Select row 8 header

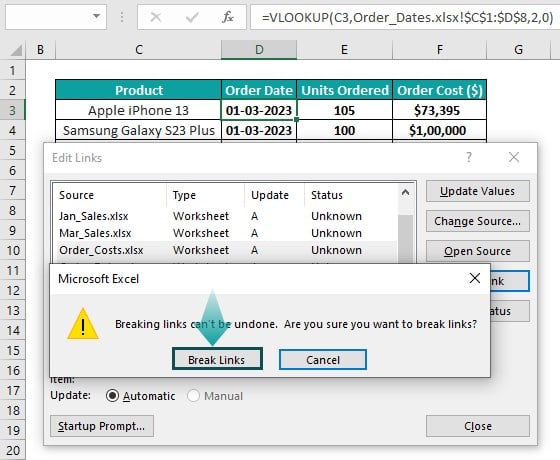tap(12, 210)
